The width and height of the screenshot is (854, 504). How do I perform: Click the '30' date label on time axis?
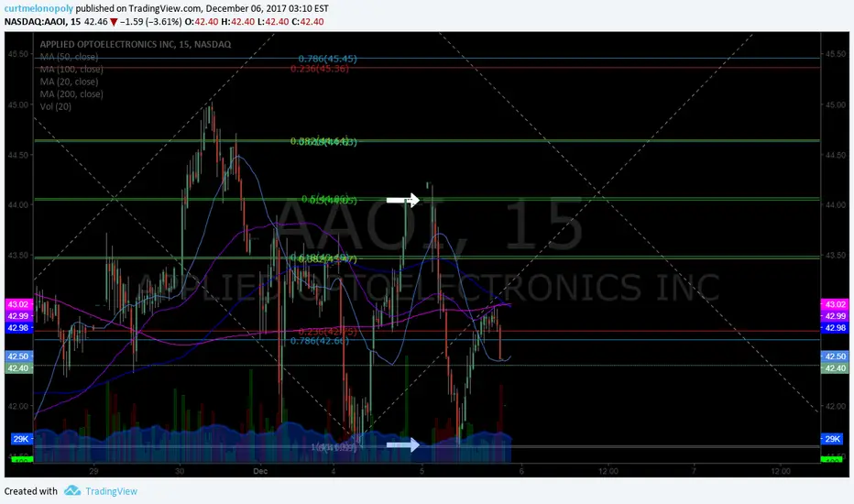(180, 471)
